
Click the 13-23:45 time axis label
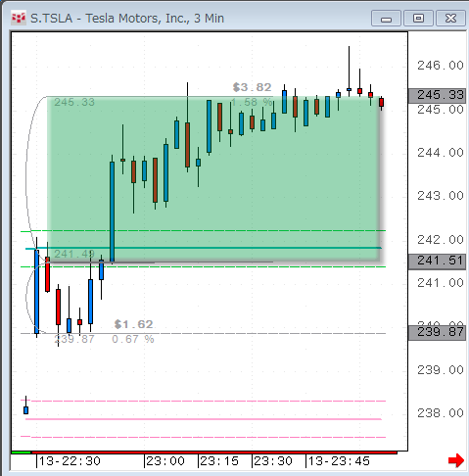pyautogui.click(x=339, y=461)
